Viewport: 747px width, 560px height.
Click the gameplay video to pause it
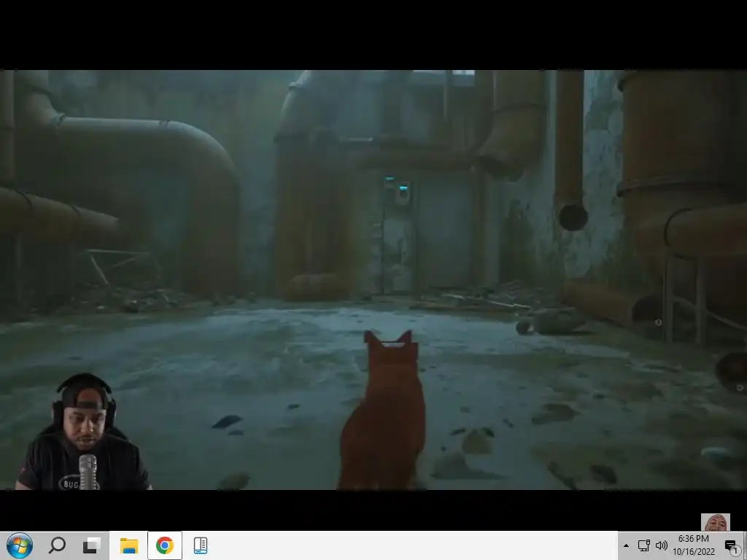(x=373, y=279)
